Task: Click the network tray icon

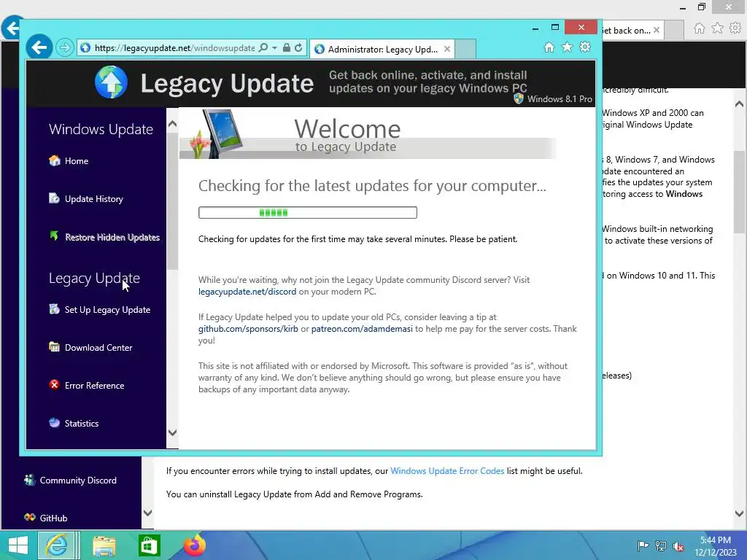Action: click(x=661, y=545)
